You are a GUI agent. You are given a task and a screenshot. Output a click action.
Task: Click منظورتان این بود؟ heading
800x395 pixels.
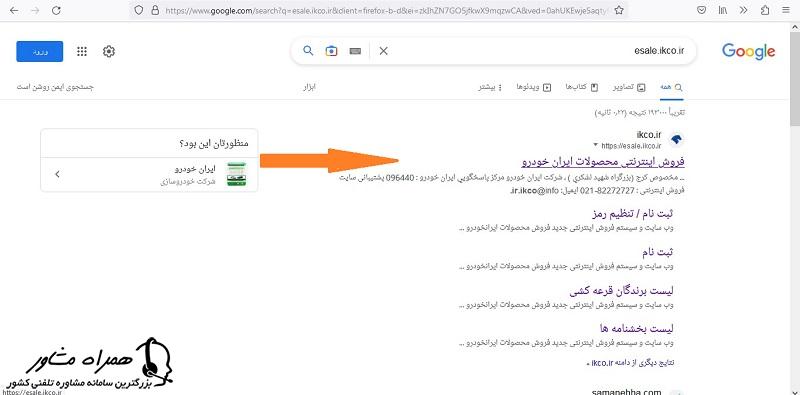(x=214, y=143)
